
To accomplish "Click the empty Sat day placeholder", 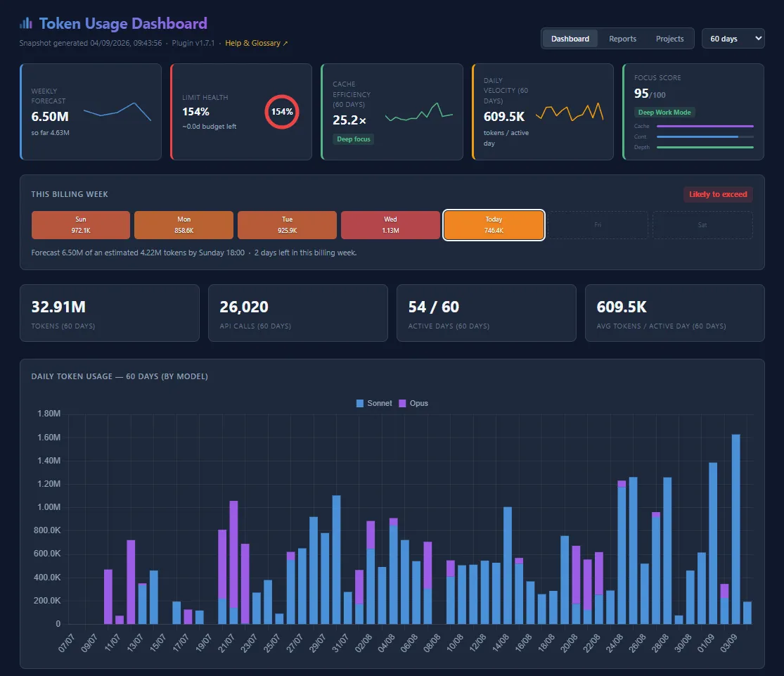I will pos(702,224).
